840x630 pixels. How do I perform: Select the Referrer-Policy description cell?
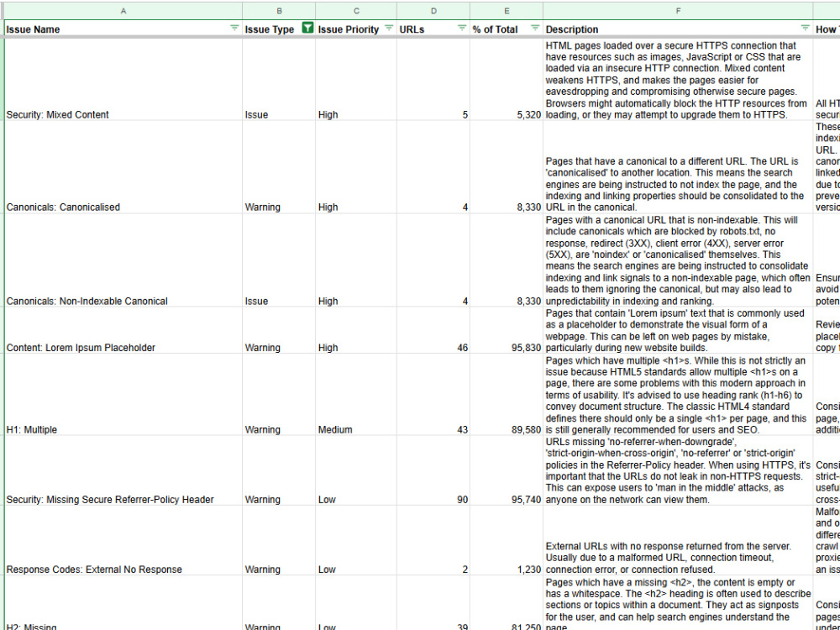click(678, 471)
